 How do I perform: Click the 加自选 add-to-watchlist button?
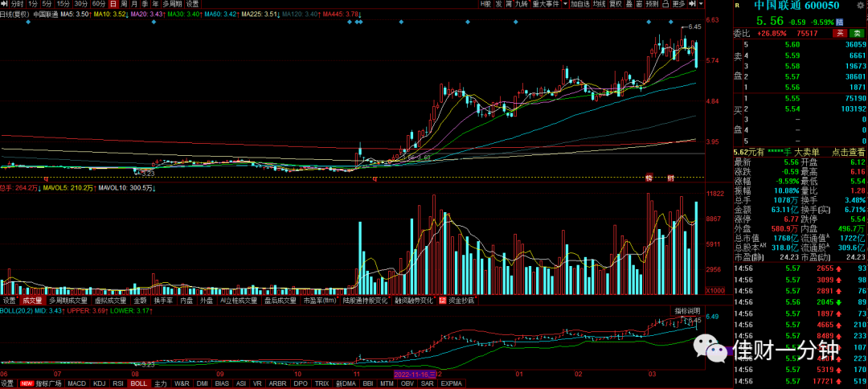(x=580, y=4)
